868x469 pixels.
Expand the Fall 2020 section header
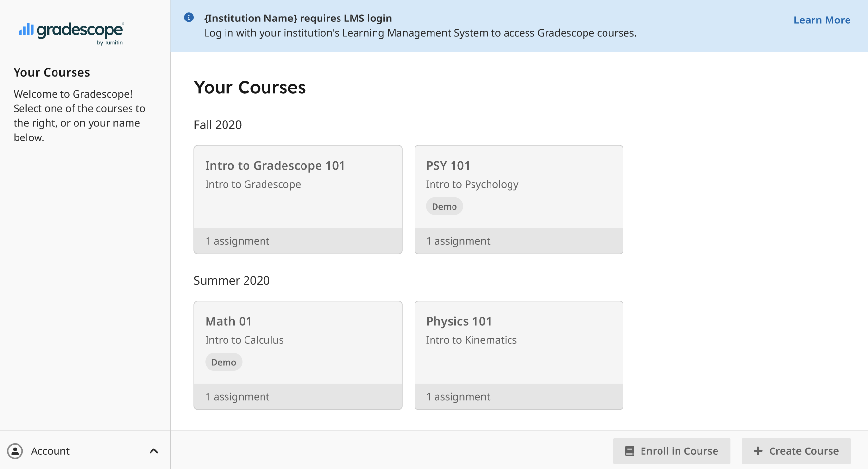click(x=217, y=125)
